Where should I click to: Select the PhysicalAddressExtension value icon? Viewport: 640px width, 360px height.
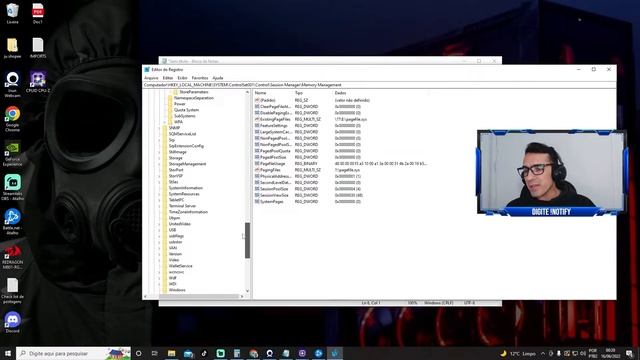point(257,176)
